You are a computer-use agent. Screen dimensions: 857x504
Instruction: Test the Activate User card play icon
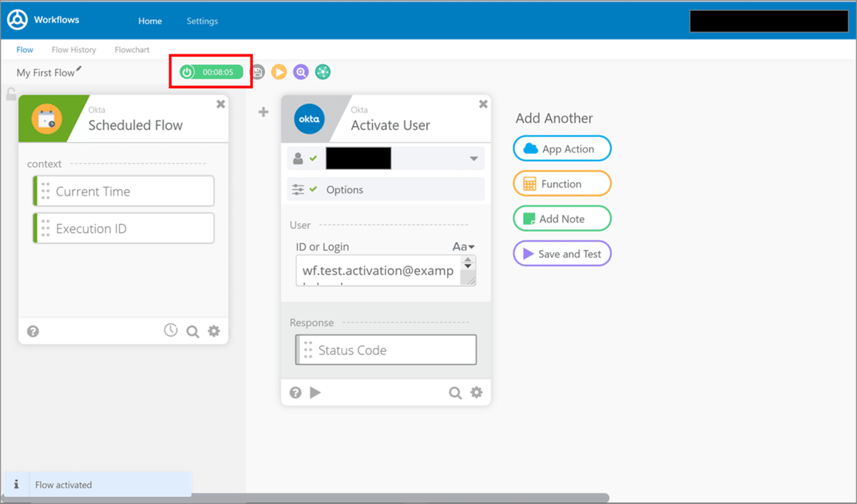point(315,393)
